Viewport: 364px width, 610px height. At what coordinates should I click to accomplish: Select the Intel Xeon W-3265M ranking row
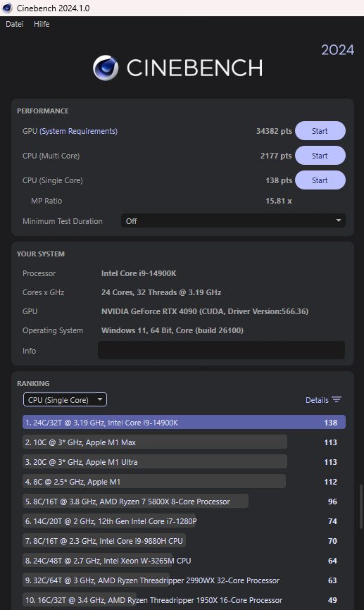pos(184,561)
